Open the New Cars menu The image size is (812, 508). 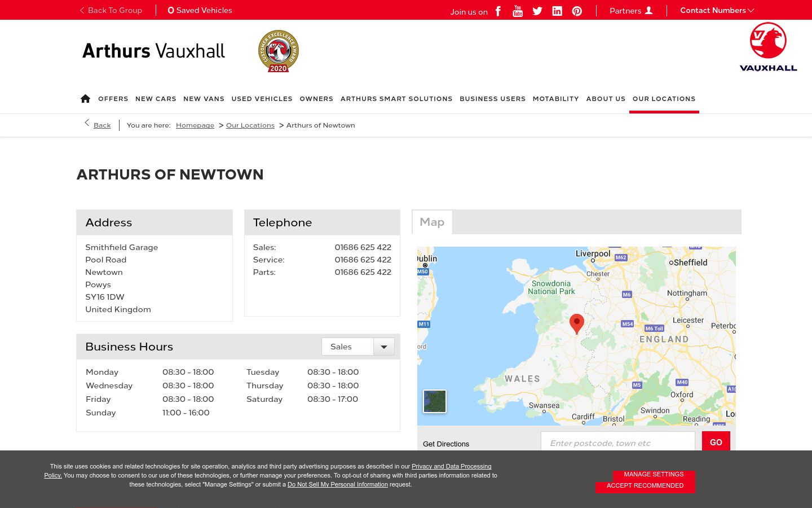click(x=156, y=99)
